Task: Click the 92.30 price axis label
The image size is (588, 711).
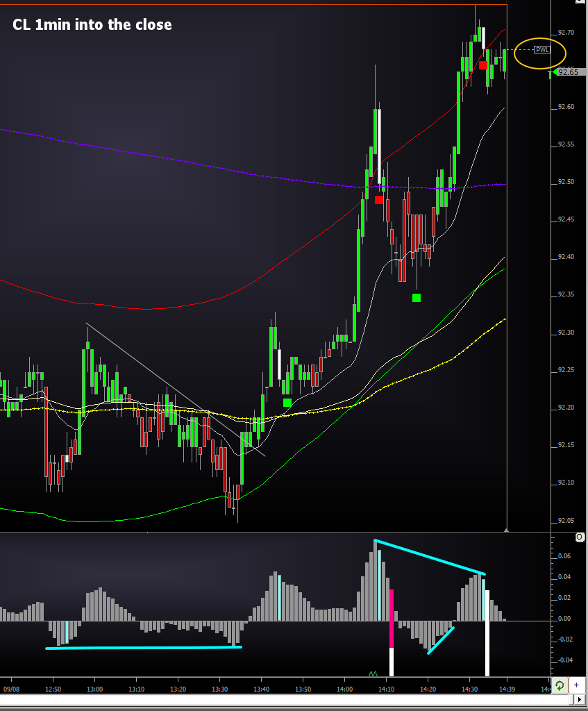Action: click(x=566, y=333)
